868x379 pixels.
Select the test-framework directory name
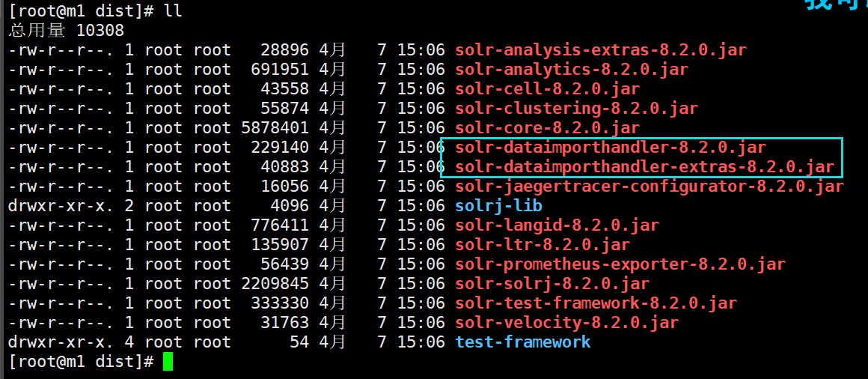[522, 342]
